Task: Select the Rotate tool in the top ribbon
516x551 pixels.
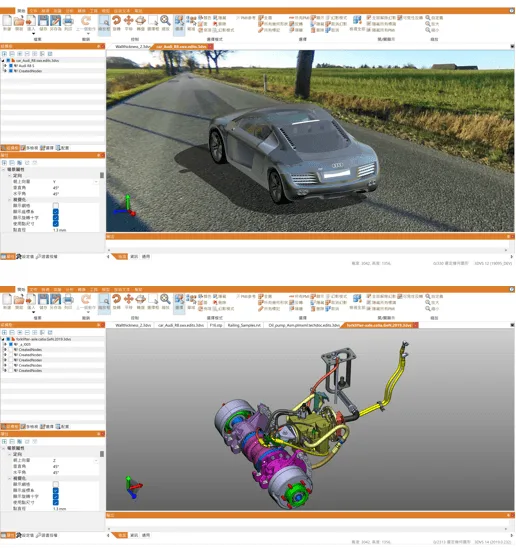Action: click(117, 21)
